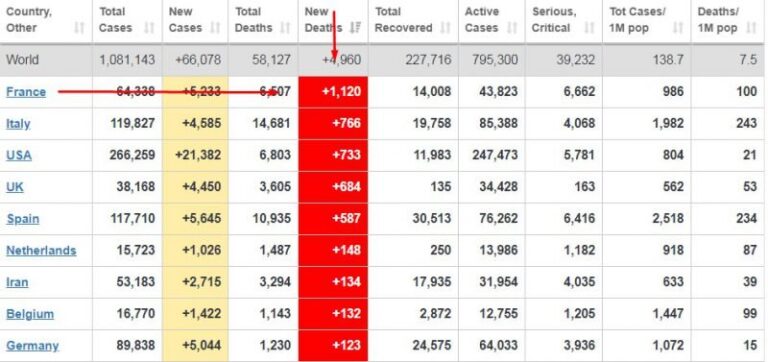Select World new cases +66,078

198,60
